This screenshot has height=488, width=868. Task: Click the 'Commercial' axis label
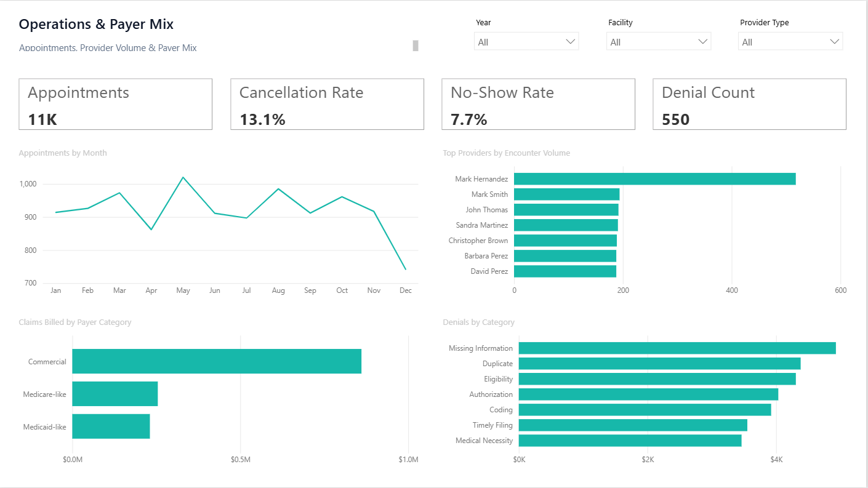[x=47, y=362]
